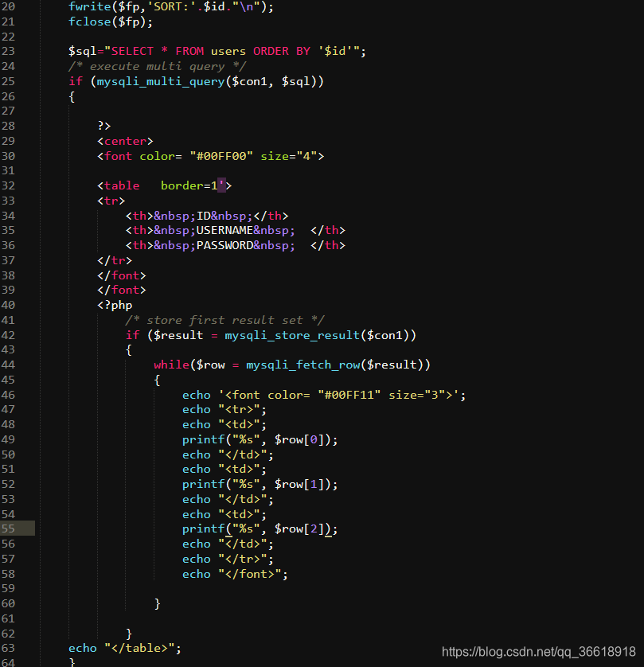Click the ORDER BY keywords in SQL string

pos(282,52)
